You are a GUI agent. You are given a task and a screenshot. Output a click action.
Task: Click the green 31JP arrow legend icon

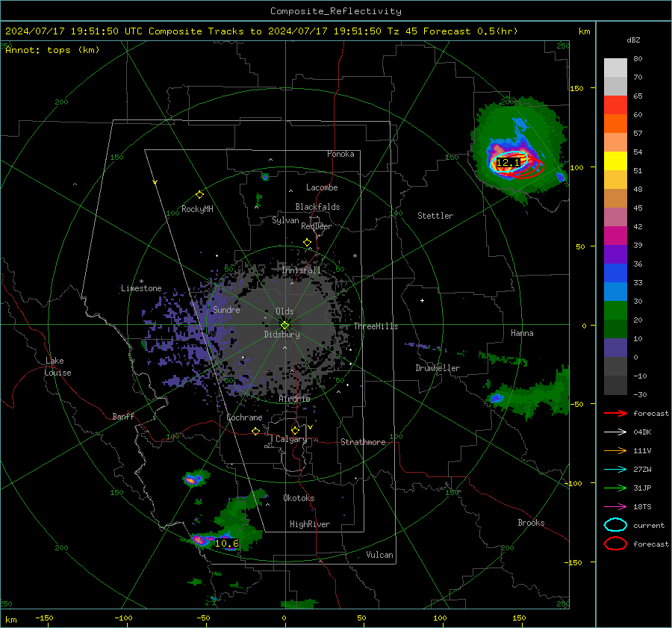[x=615, y=488]
